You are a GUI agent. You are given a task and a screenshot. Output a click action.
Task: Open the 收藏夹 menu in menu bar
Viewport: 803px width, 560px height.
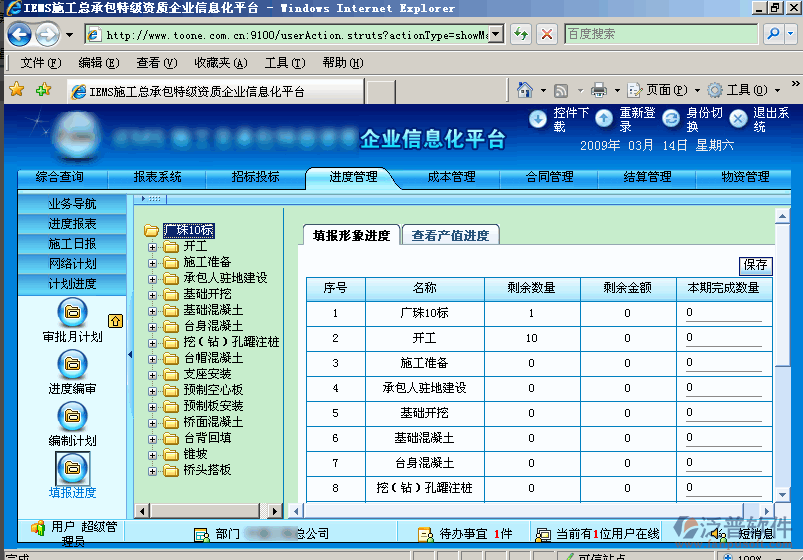click(x=220, y=63)
